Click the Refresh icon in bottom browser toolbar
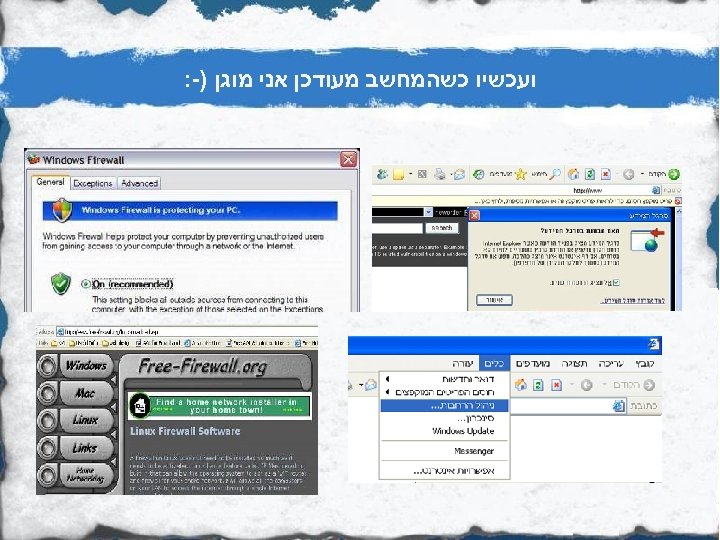 coord(538,385)
